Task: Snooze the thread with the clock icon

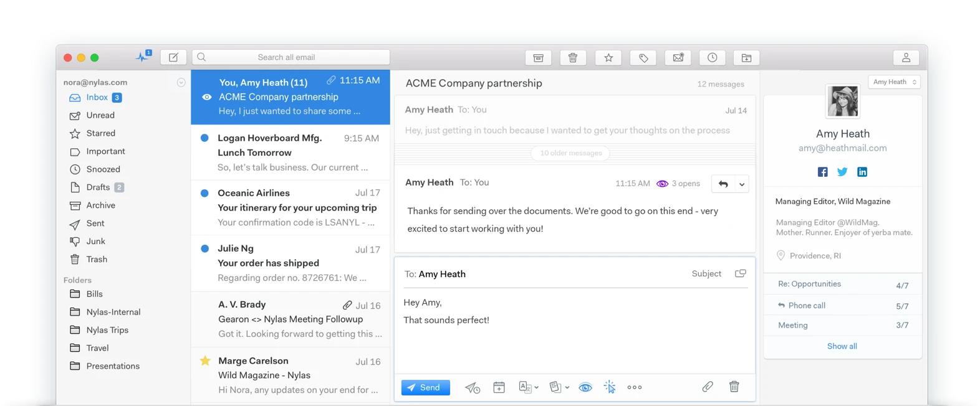Action: [x=712, y=58]
